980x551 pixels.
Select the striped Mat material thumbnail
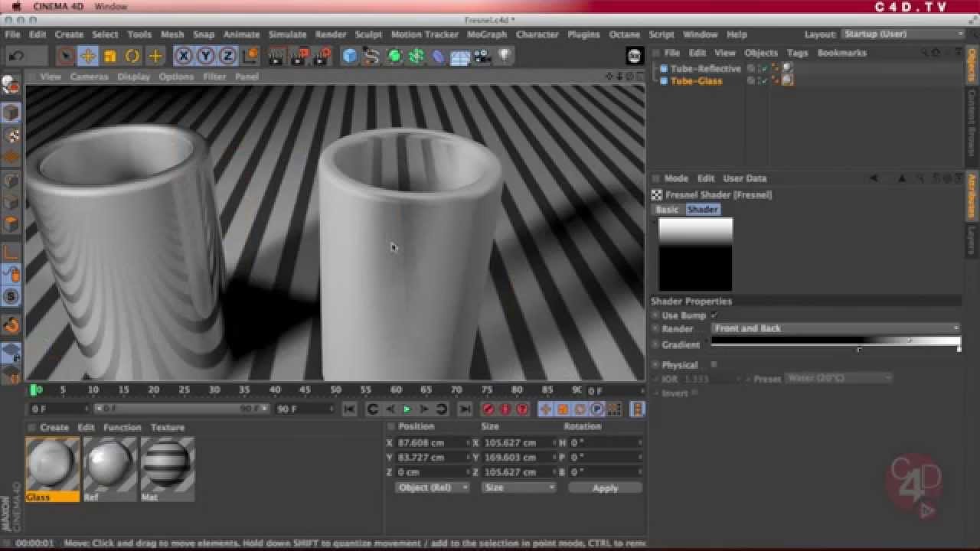pyautogui.click(x=167, y=465)
